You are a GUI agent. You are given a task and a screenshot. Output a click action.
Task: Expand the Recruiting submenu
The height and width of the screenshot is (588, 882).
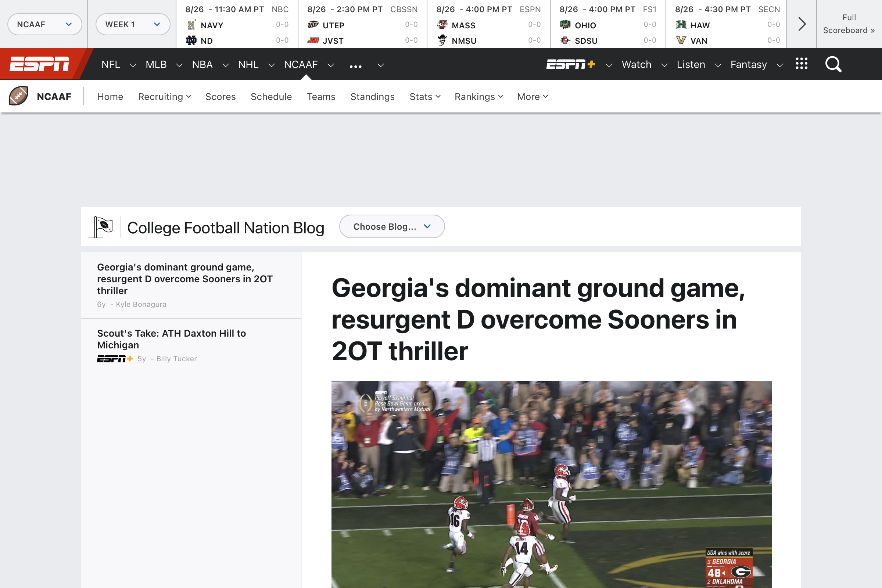164,97
